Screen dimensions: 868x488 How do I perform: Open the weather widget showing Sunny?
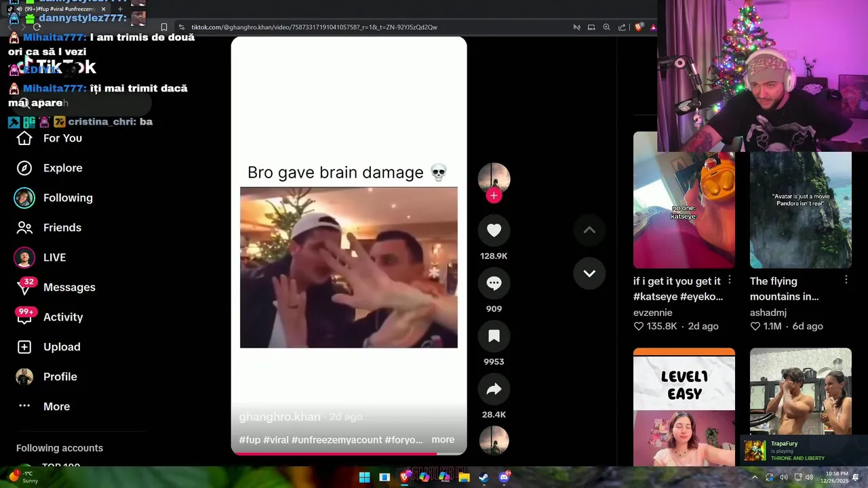point(24,477)
